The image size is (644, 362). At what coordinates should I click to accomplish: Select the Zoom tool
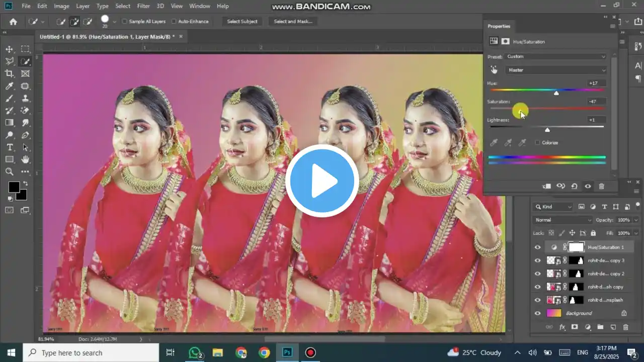point(10,172)
